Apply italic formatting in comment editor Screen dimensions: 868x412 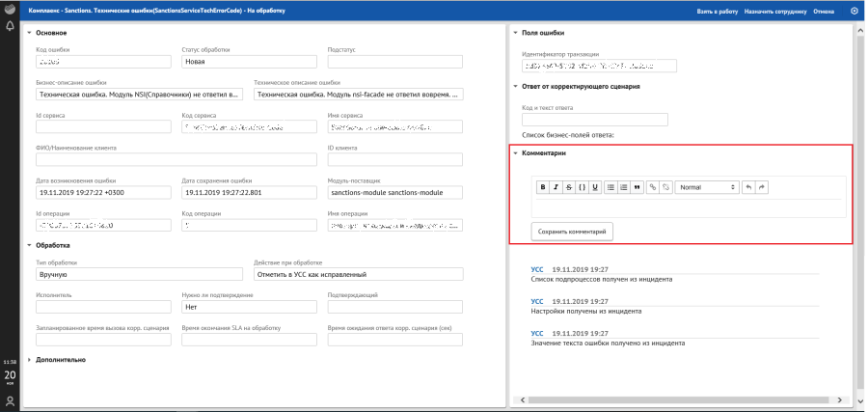556,187
